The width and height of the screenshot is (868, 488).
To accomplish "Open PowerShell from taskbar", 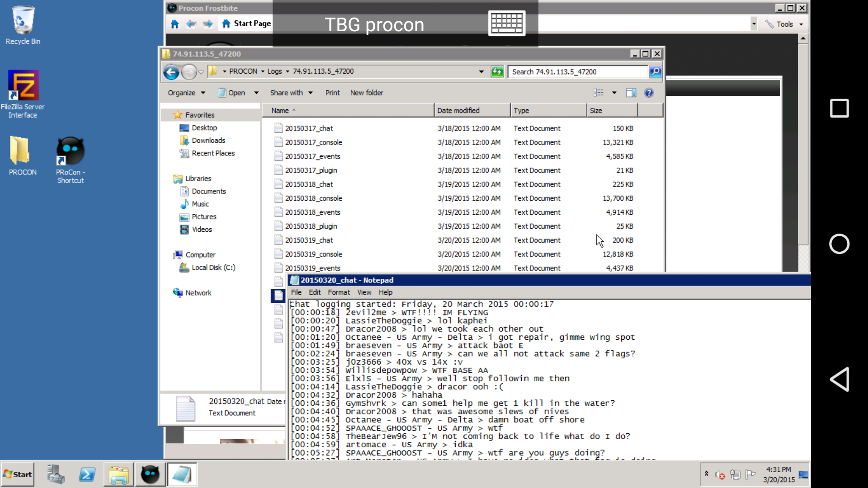I will [87, 474].
